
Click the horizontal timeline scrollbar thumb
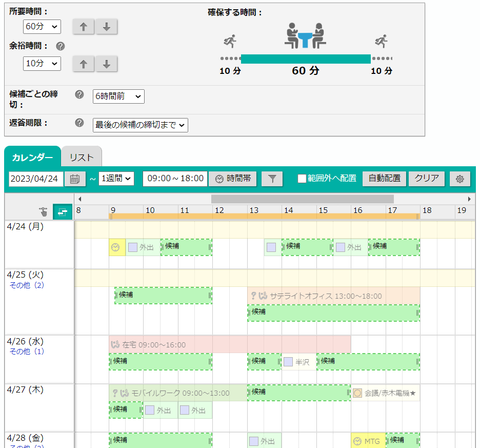(303, 199)
